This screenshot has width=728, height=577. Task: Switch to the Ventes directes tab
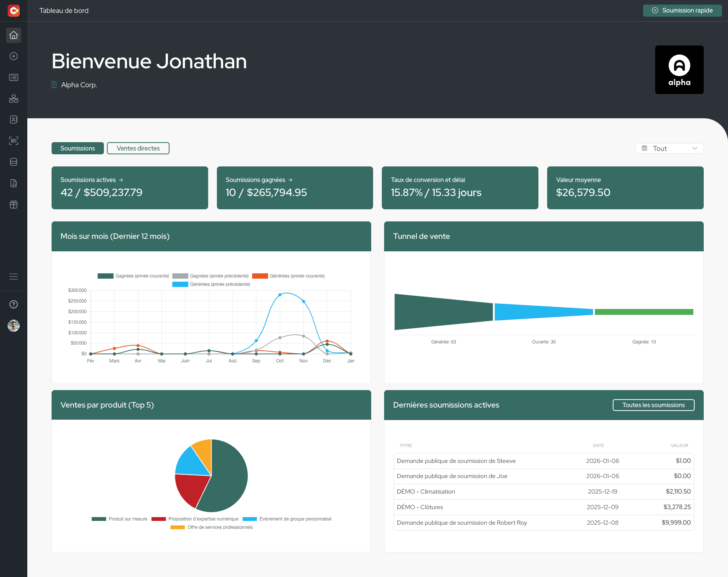(x=138, y=148)
